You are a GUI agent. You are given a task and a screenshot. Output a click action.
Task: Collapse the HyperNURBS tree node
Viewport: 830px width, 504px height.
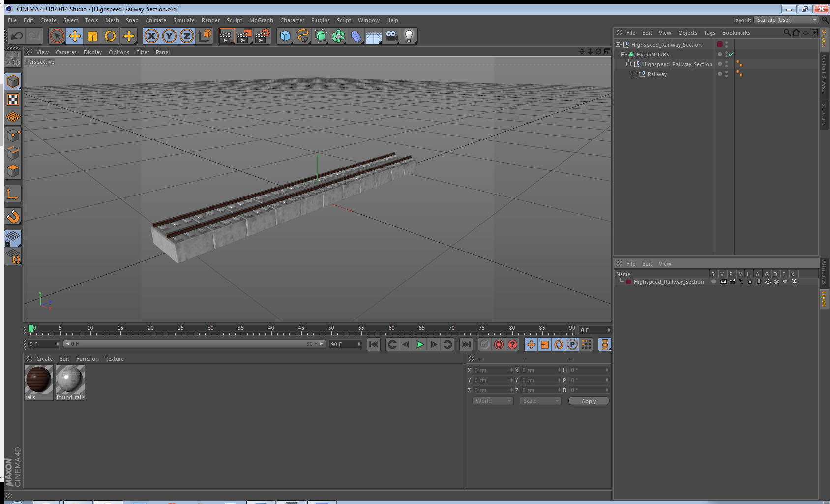coord(623,54)
